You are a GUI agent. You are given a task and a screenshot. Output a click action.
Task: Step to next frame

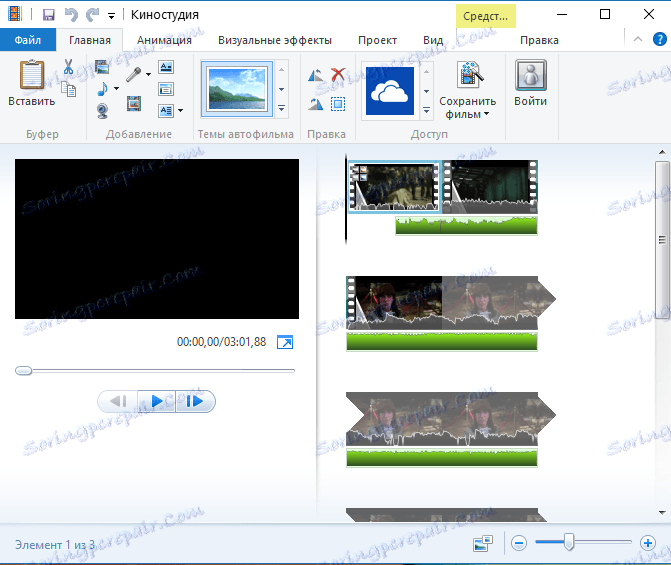(195, 401)
